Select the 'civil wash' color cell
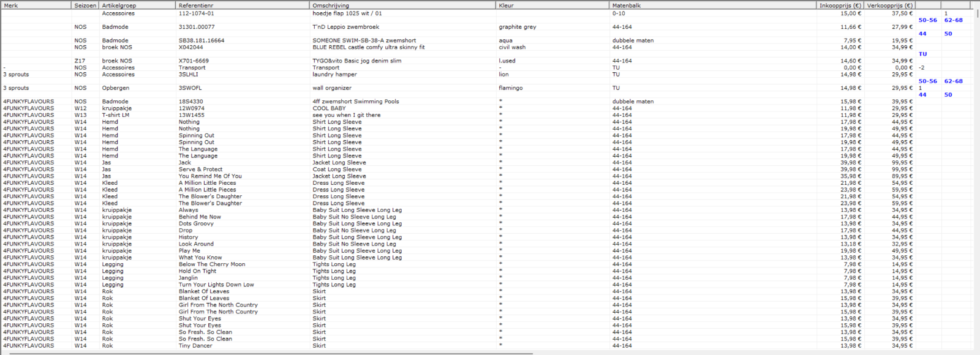The width and height of the screenshot is (980, 355). (511, 47)
